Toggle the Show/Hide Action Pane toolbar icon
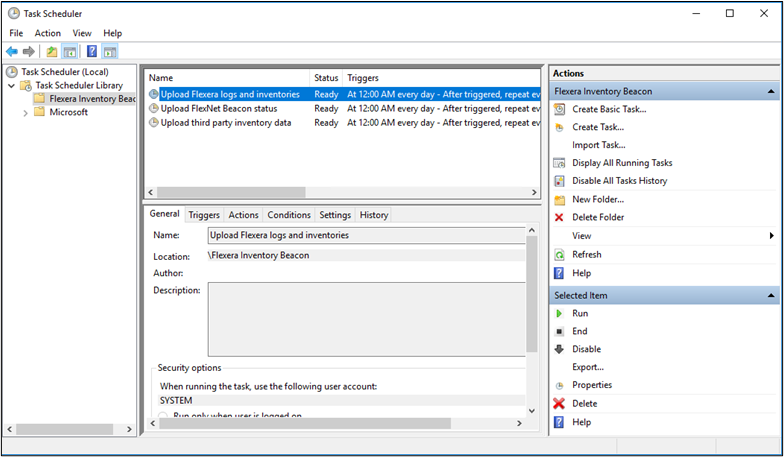 [x=110, y=51]
